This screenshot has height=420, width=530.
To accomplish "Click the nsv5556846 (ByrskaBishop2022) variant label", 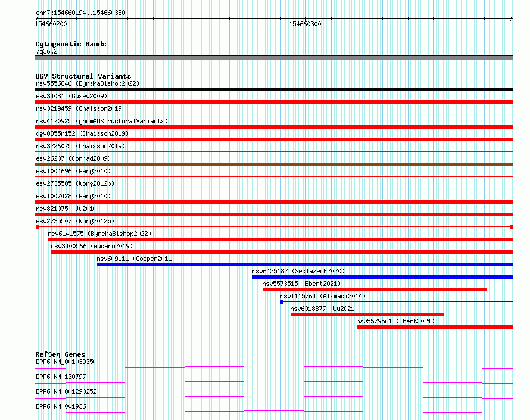I will (88, 83).
